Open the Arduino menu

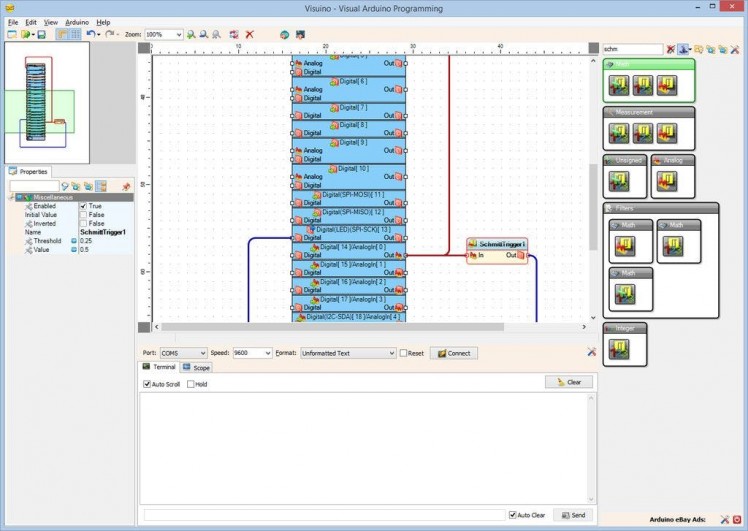coord(77,21)
